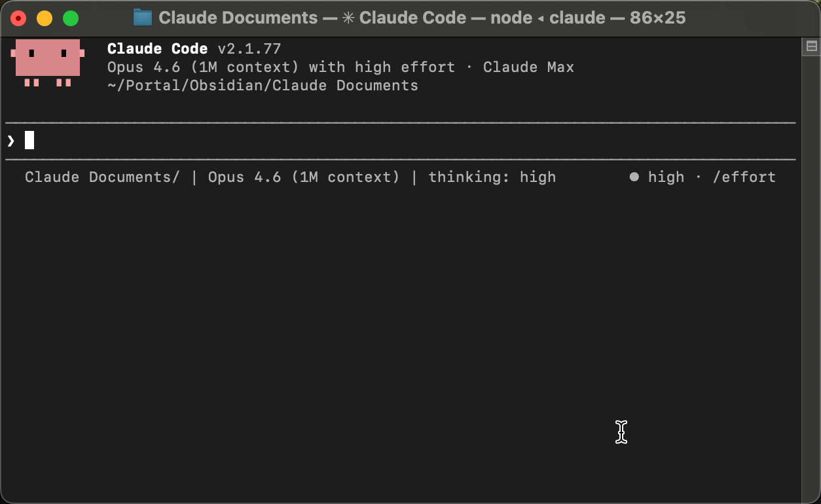Click the prompt chevron symbol
The height and width of the screenshot is (504, 821).
pyautogui.click(x=11, y=140)
